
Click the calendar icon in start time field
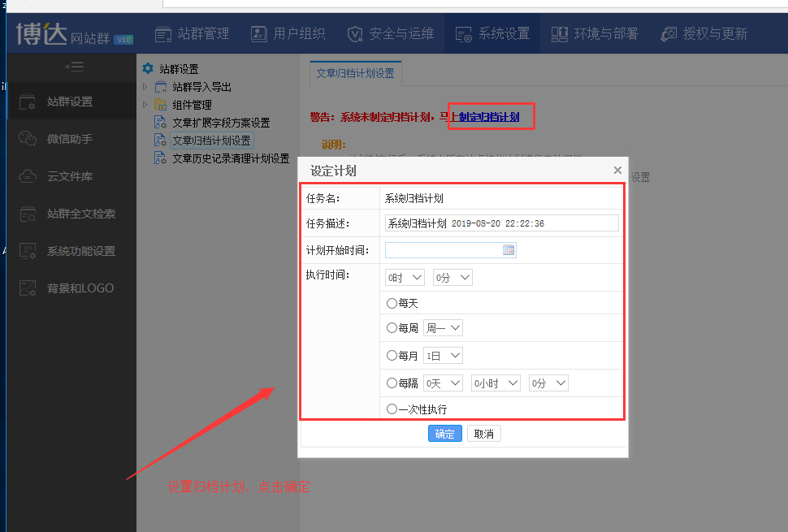point(509,250)
